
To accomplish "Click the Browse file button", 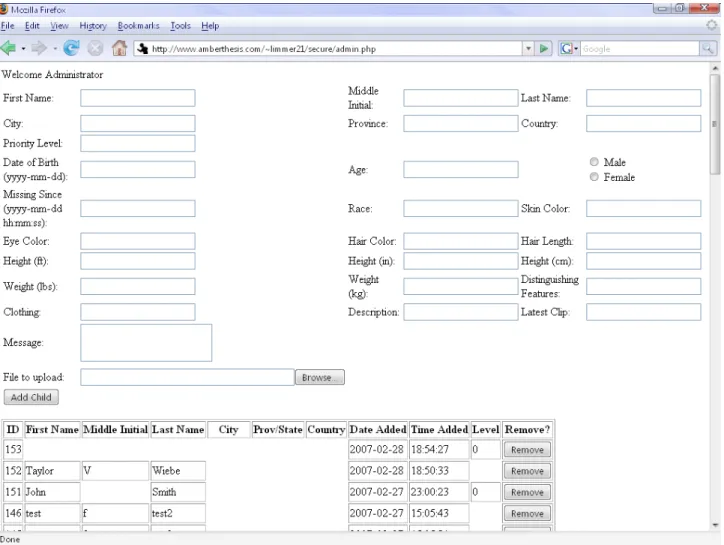I will (320, 377).
